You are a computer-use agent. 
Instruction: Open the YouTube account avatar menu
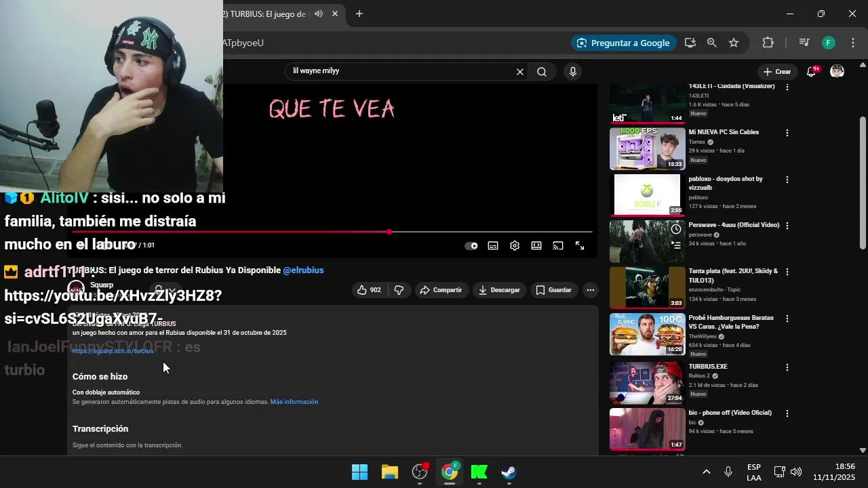837,71
